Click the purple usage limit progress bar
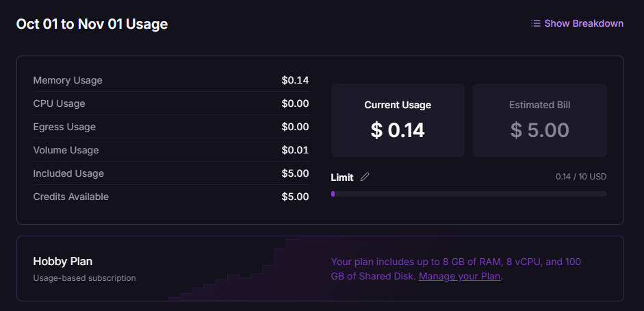Screen dimensions: 644x311 click(x=469, y=194)
